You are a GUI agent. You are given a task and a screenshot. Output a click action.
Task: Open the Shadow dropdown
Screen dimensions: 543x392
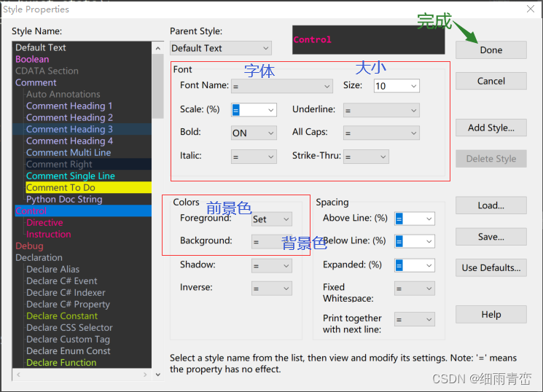271,266
